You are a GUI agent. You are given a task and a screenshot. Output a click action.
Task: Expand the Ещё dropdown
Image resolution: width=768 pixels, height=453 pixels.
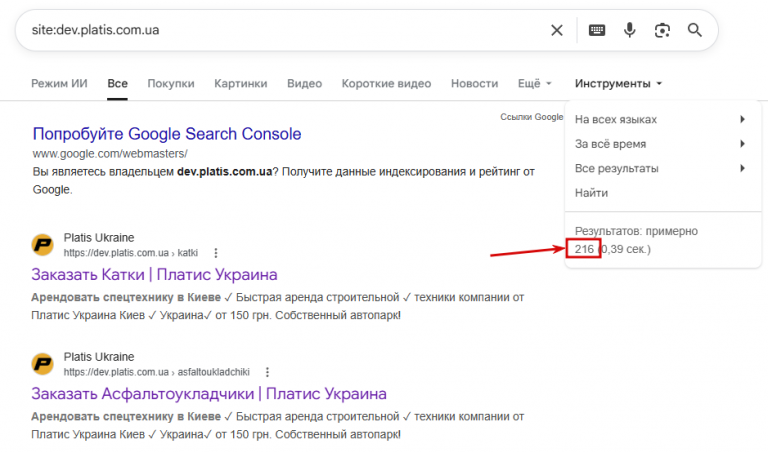point(534,83)
